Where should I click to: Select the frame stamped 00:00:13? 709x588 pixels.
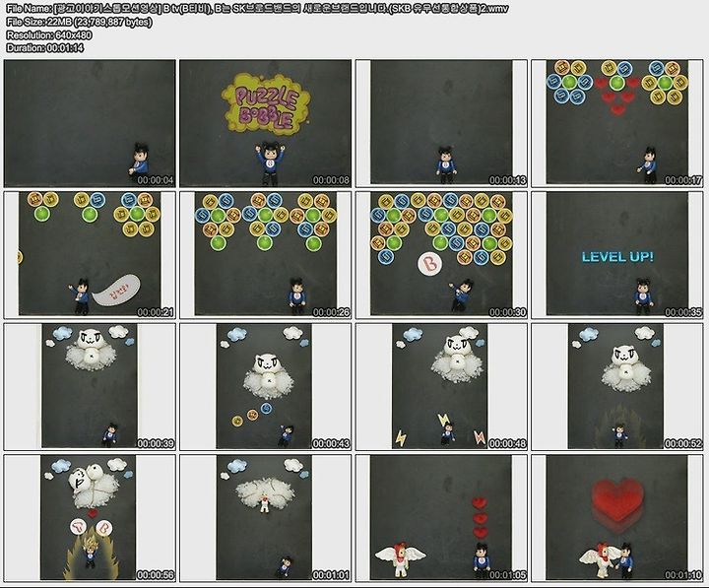coord(441,123)
